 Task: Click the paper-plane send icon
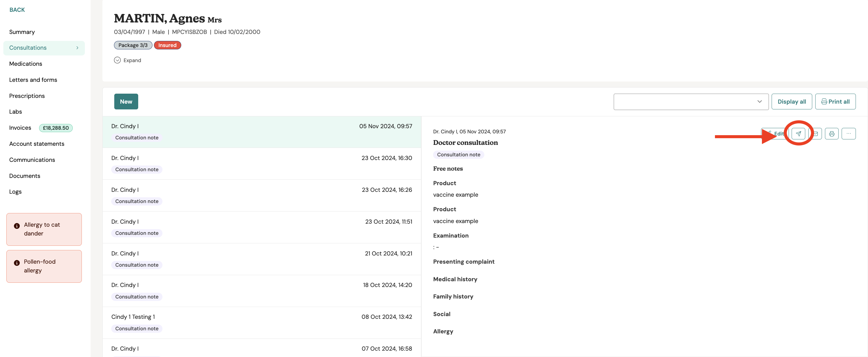(x=798, y=133)
